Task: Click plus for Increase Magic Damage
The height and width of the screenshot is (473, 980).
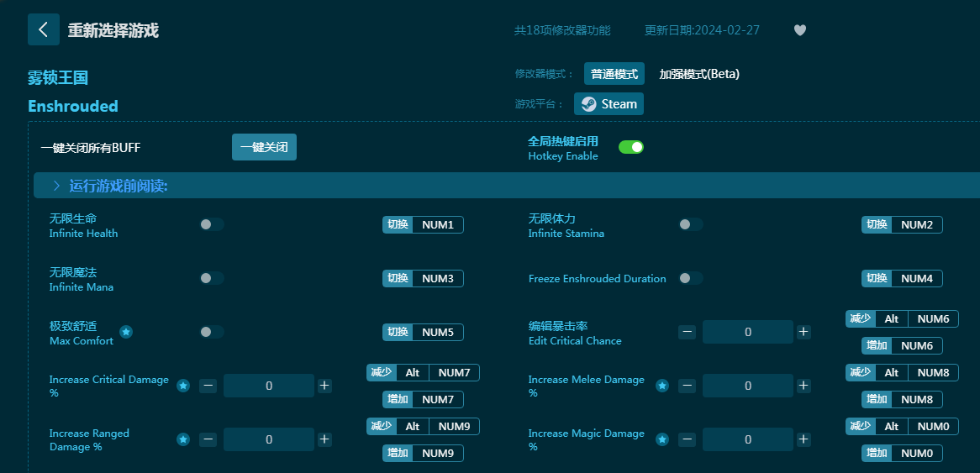Action: pos(803,439)
